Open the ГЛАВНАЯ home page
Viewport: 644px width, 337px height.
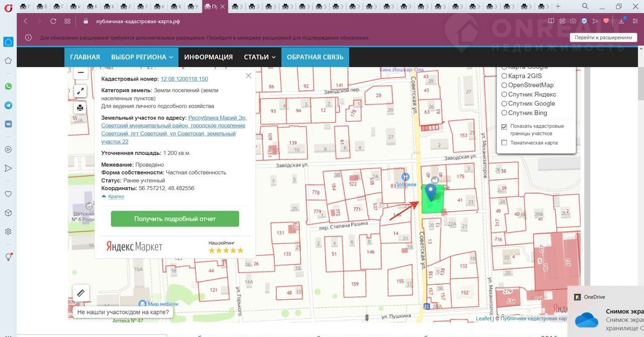[85, 57]
